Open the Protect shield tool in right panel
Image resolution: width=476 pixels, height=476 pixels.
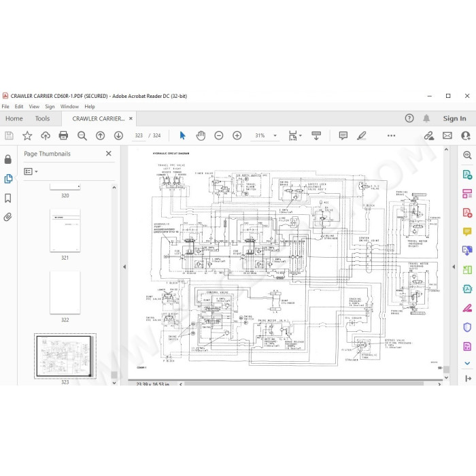(467, 327)
